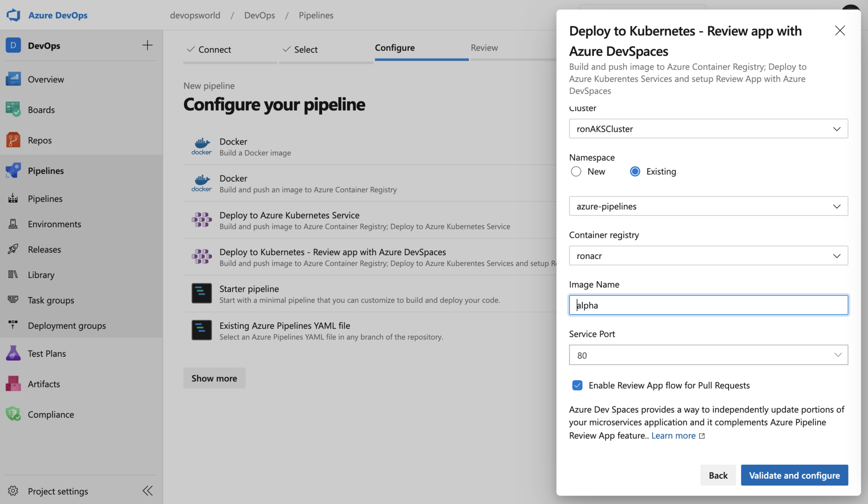Expand the ronAKSCluster cluster dropdown

click(x=708, y=129)
